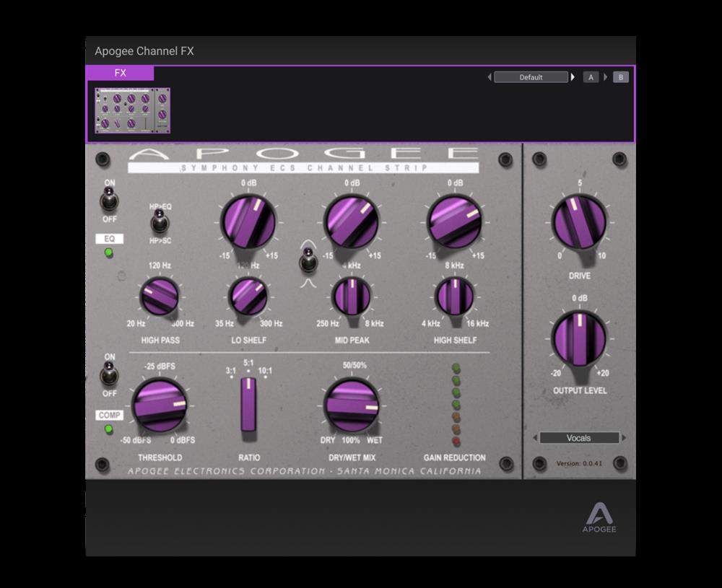Click the '-25 dBFS' threshold marking
722x588 pixels.
[x=160, y=367]
